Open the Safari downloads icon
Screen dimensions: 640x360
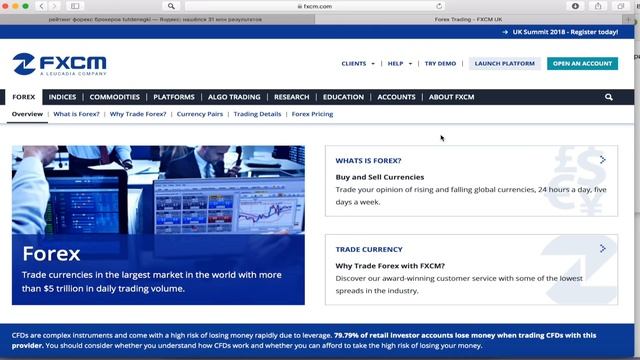575,6
